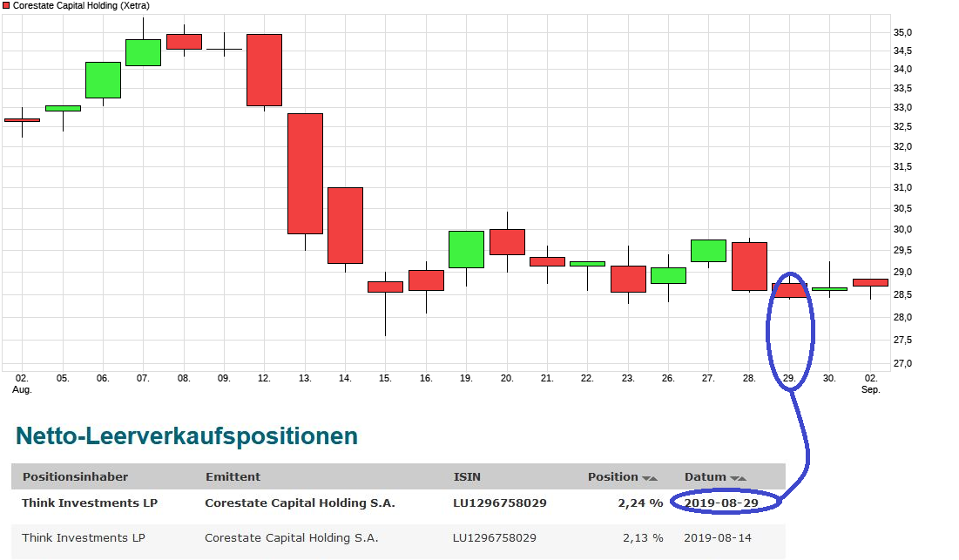This screenshot has height=560, width=959.
Task: Sort Position column in descending order
Action: 646,477
